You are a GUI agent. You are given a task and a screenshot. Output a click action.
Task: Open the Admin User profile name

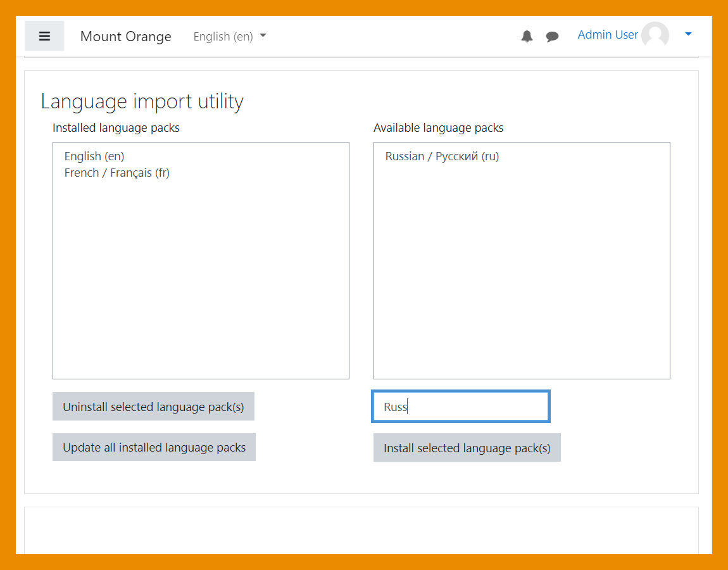(607, 35)
